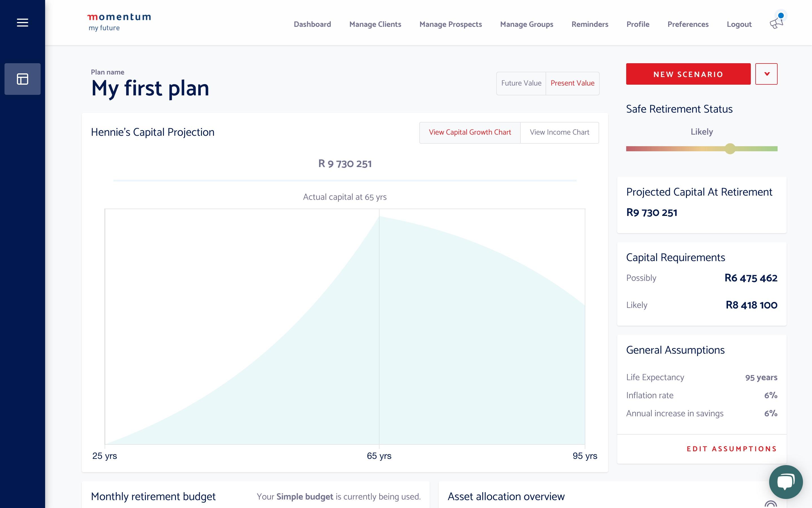The image size is (812, 508).
Task: Show the Income Chart
Action: pos(559,132)
